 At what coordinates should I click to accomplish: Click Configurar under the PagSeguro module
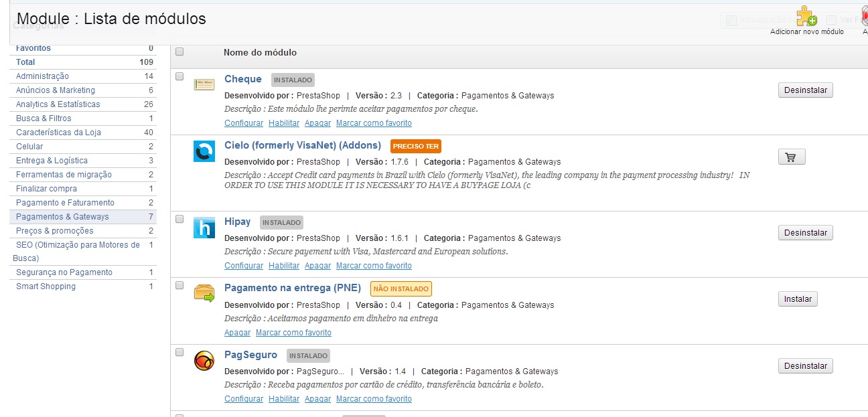coord(244,399)
